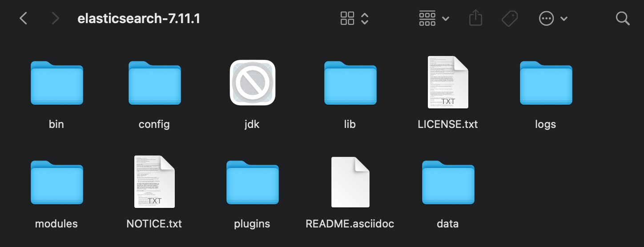This screenshot has width=644, height=247.
Task: Select the logs folder icon
Action: pos(546,83)
